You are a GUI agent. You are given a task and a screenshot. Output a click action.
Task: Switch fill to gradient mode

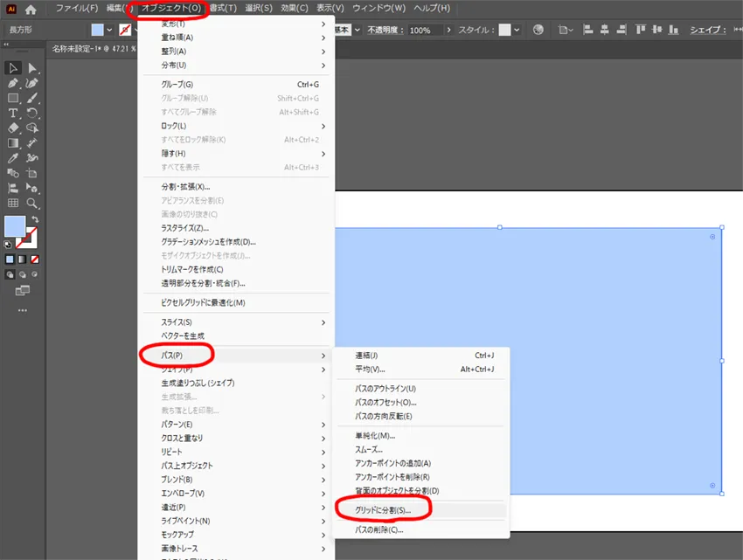20,259
